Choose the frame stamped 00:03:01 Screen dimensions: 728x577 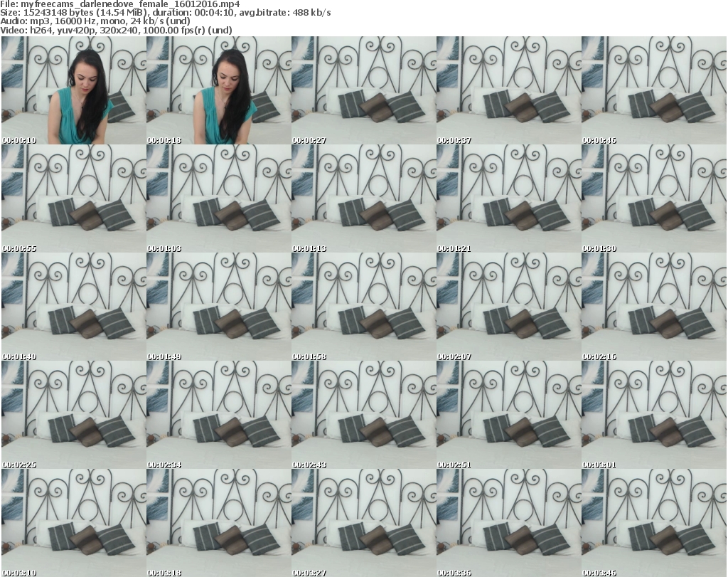click(x=653, y=415)
